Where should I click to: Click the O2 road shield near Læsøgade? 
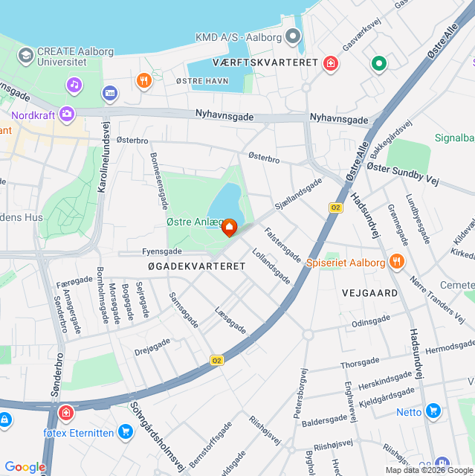point(217,360)
